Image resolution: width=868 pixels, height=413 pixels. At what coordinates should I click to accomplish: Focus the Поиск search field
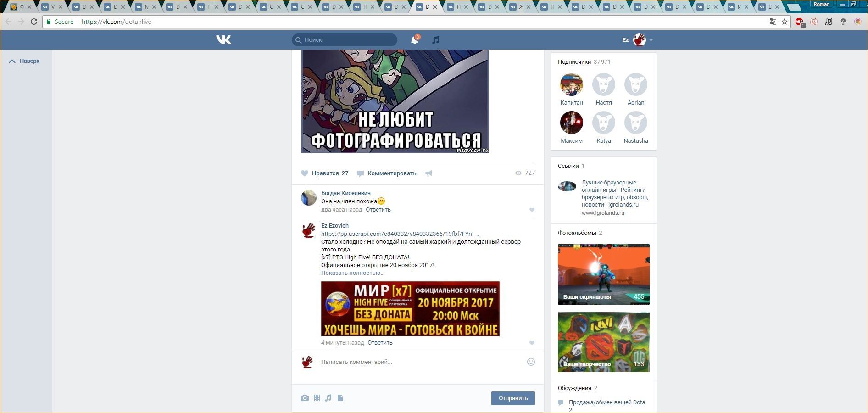(345, 40)
